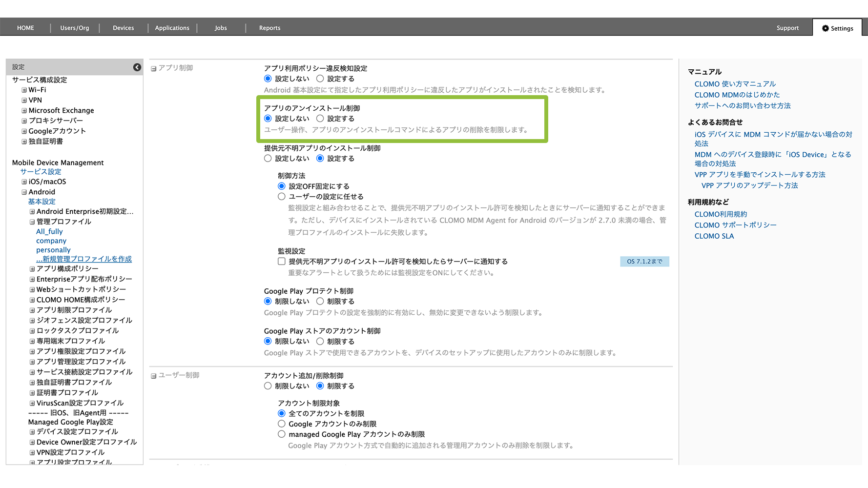
Task: Select ユーザーの設定に任せる radio option
Action: click(282, 197)
